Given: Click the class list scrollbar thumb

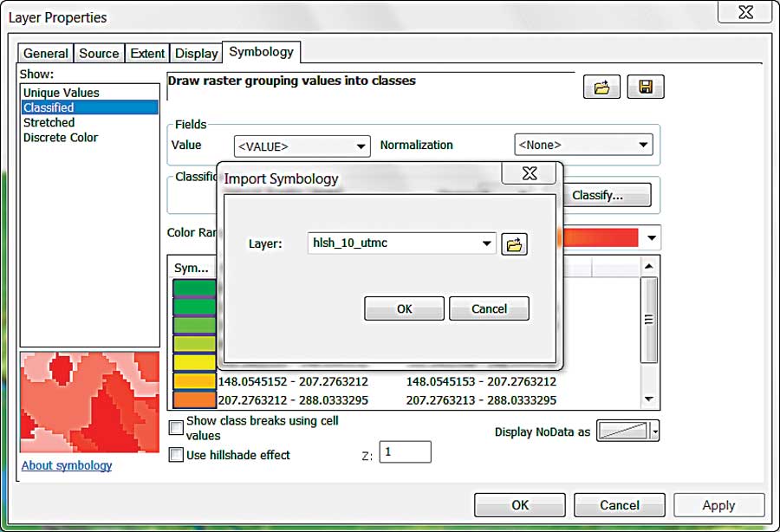Looking at the screenshot, I should [648, 321].
